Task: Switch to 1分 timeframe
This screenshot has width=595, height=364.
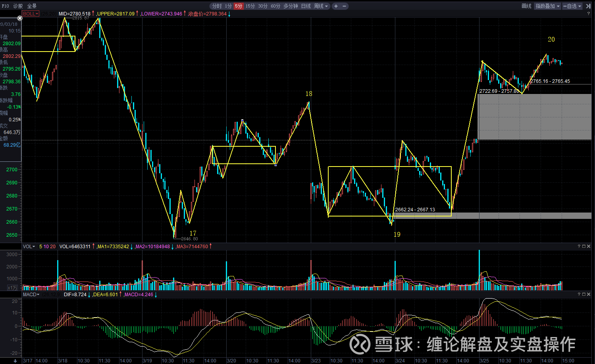Action: coord(228,6)
